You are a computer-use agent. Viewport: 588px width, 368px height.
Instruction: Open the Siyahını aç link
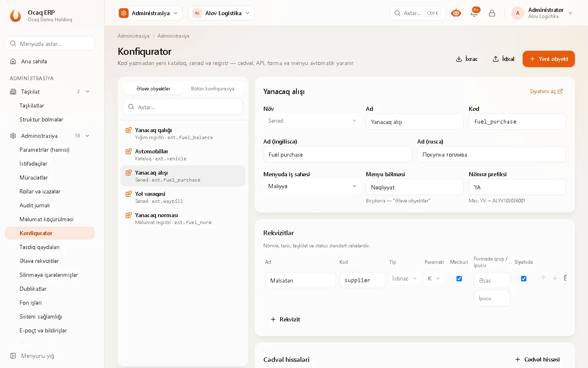546,91
